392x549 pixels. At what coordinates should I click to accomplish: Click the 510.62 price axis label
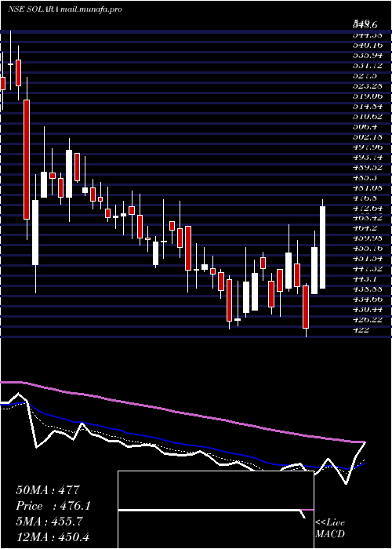pyautogui.click(x=368, y=116)
